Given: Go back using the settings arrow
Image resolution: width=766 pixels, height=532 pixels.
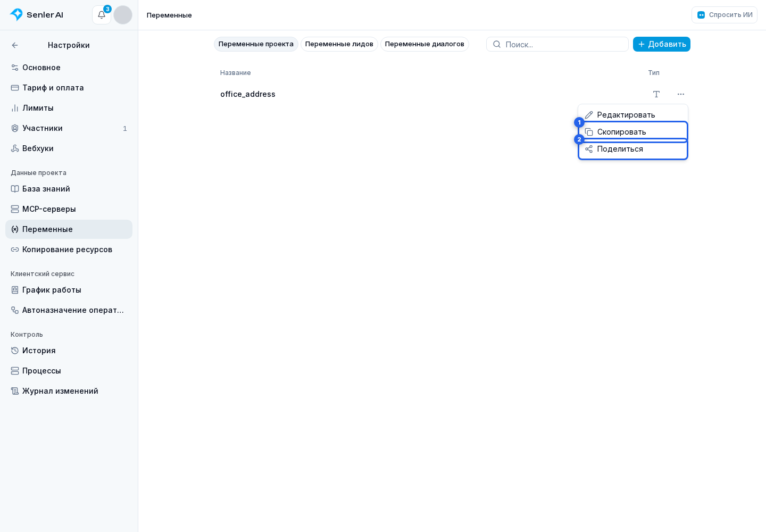Looking at the screenshot, I should pos(15,45).
